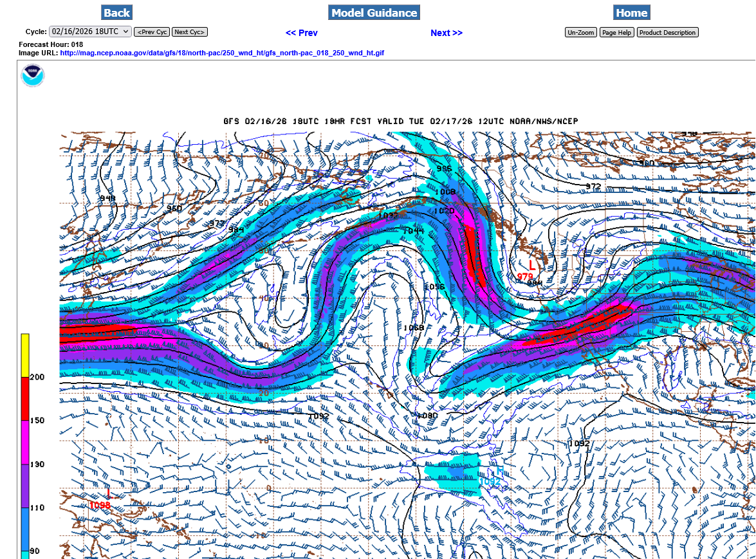Click the blue H marker near 1092
The image size is (756, 559).
click(x=499, y=470)
